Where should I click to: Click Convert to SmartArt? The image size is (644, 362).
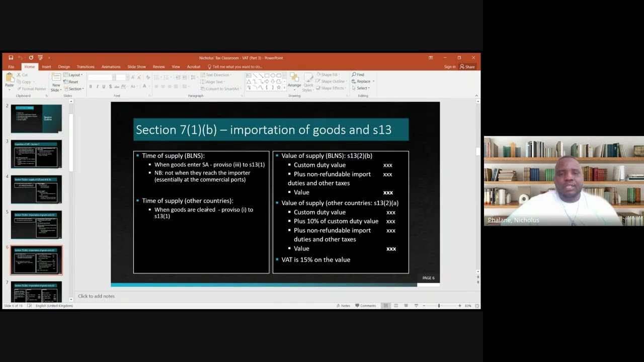click(x=221, y=89)
